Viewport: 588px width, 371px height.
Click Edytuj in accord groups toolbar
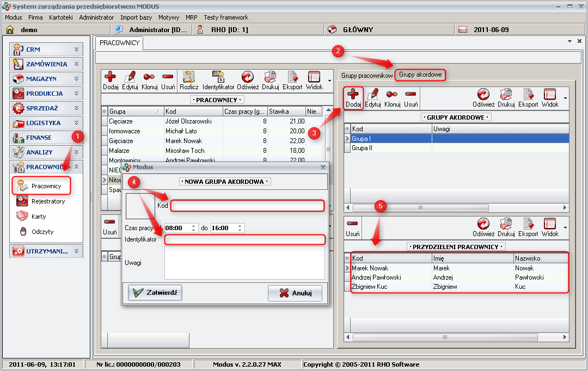[373, 97]
